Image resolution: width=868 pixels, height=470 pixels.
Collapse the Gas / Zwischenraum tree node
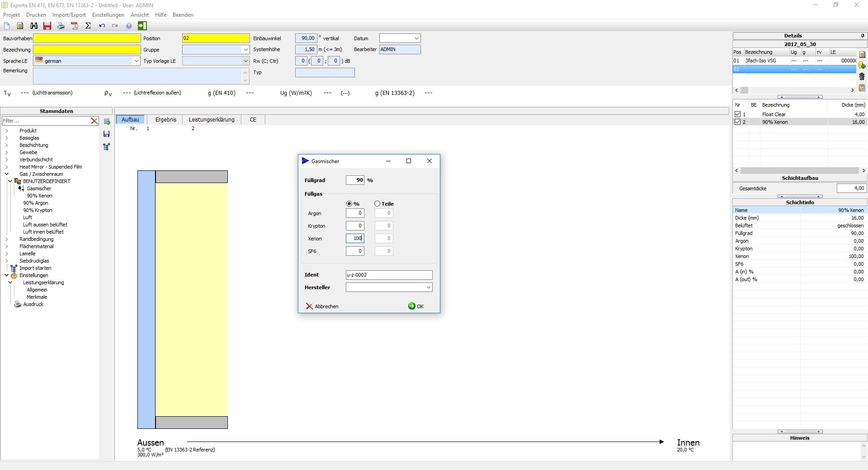6,174
